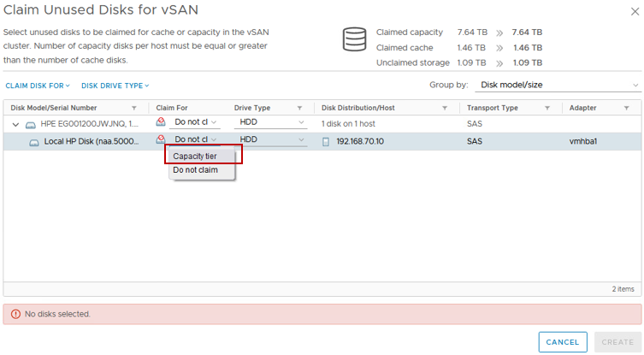
Task: Filter the Transport Type column
Action: click(x=547, y=108)
